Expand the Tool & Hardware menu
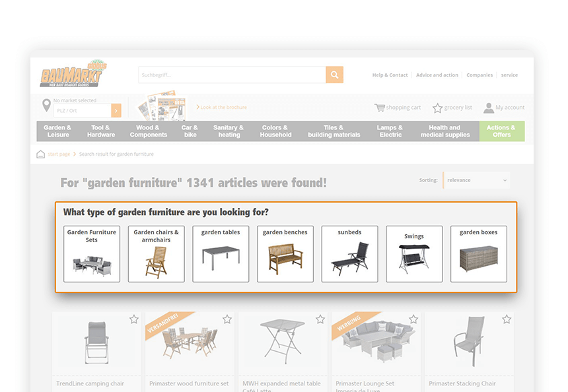Screen dimensions: 568x392 [100, 131]
